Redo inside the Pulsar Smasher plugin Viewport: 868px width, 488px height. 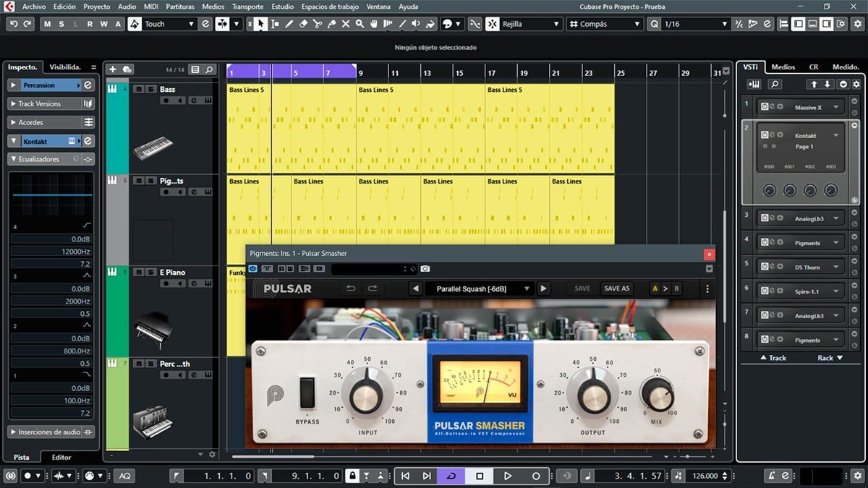(373, 288)
